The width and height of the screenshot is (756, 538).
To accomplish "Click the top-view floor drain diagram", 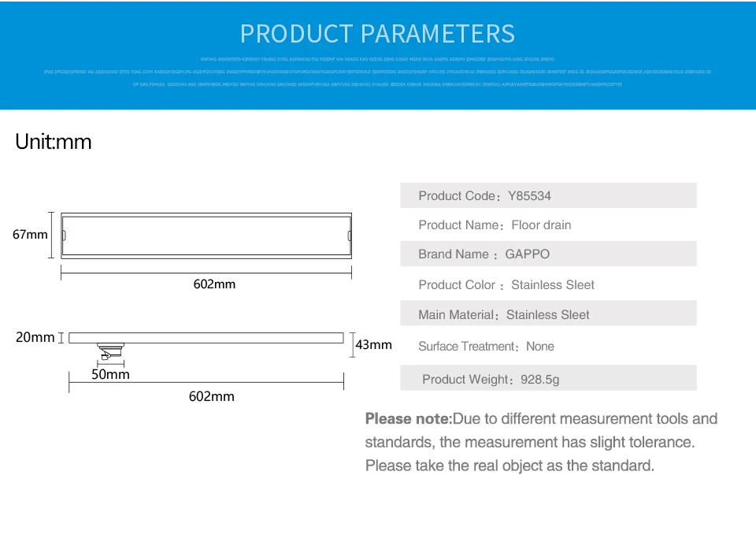I will point(206,235).
